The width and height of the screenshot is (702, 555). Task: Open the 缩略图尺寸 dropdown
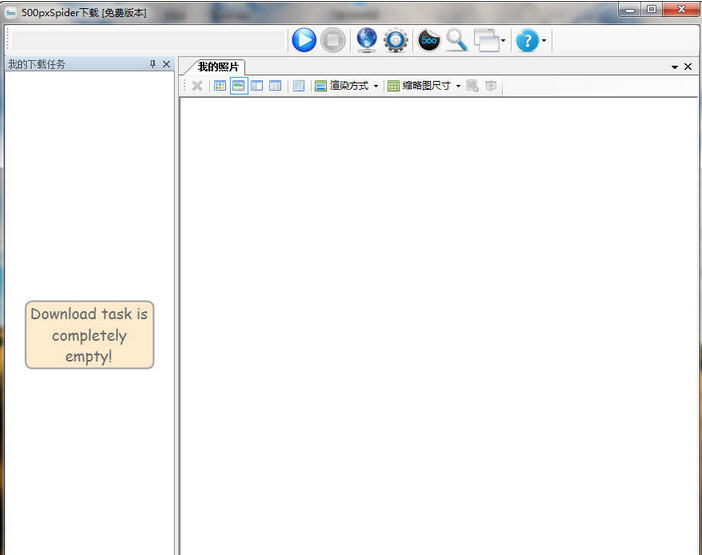click(424, 86)
